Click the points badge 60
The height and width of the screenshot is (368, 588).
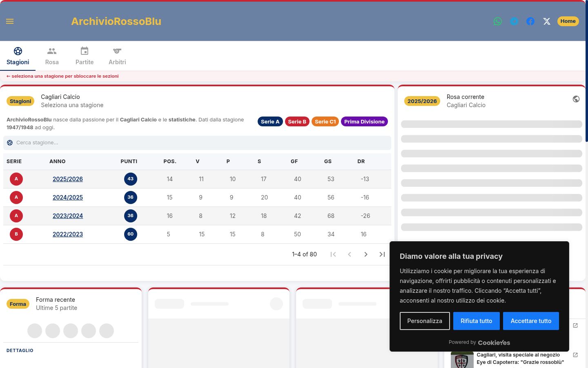[131, 234]
